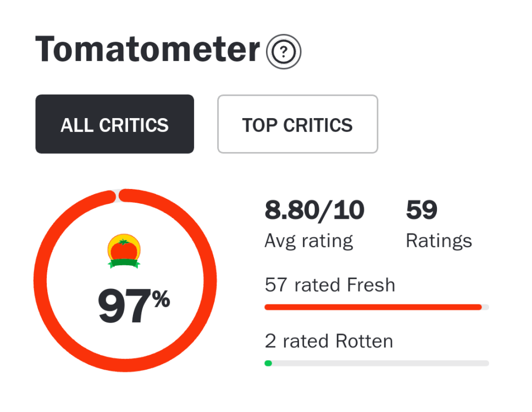Click the gap at the gauge ring top
The width and height of the screenshot is (532, 412).
(118, 195)
